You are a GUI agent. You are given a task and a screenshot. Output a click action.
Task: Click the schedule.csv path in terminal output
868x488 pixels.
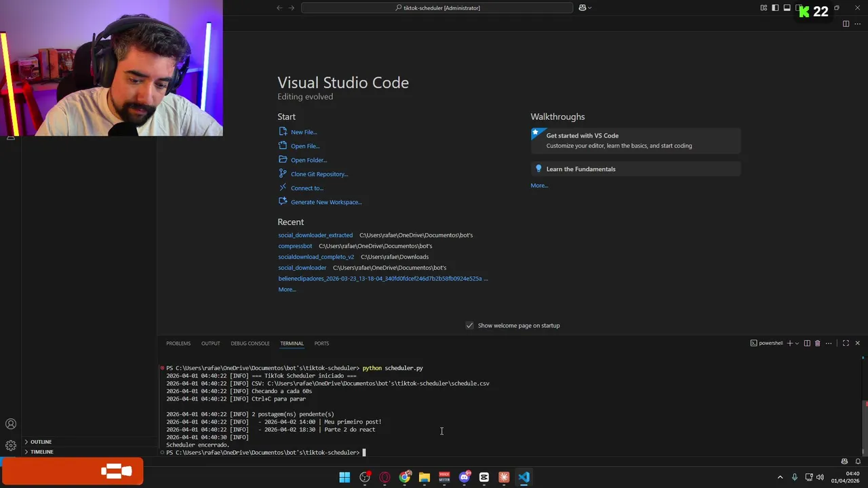[x=378, y=384]
